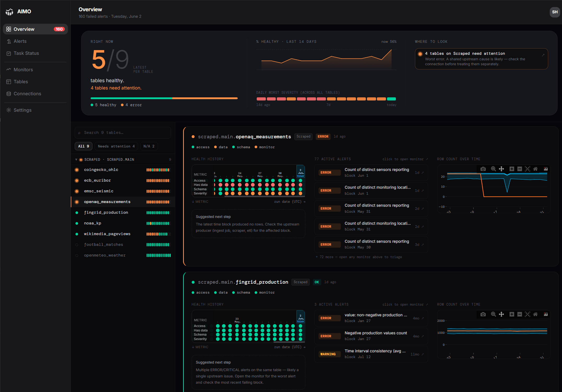The image size is (562, 392).
Task: Open monitoring locations alert block Jun 1
Action: tap(371, 191)
